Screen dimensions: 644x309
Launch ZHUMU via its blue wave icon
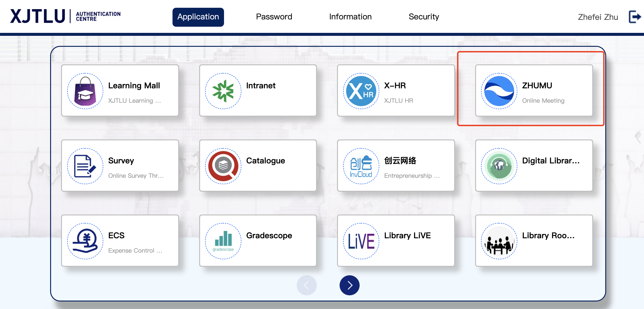point(499,91)
